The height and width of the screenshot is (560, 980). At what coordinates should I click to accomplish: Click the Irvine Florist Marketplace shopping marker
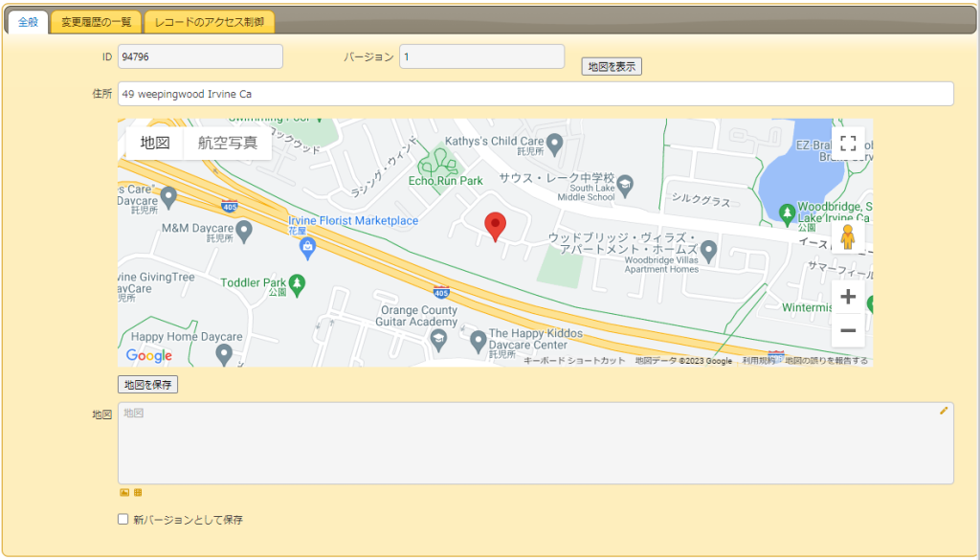(307, 249)
